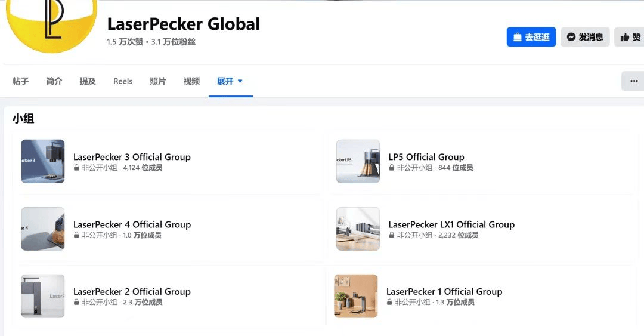Screen dimensions: 644x336
Task: Click the LaserPecker 1 group thumbnail image
Action: [x=355, y=296]
